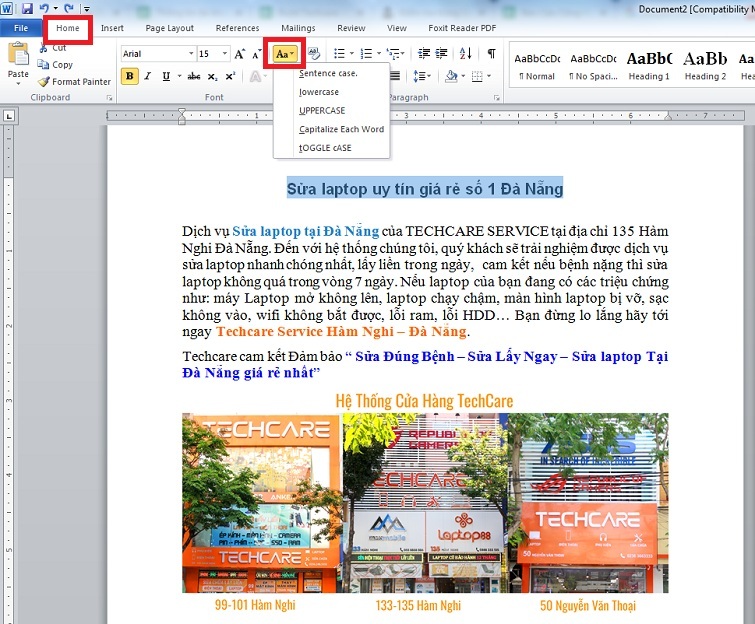Expand the Numbering dropdown arrow
755x624 pixels.
coord(379,53)
